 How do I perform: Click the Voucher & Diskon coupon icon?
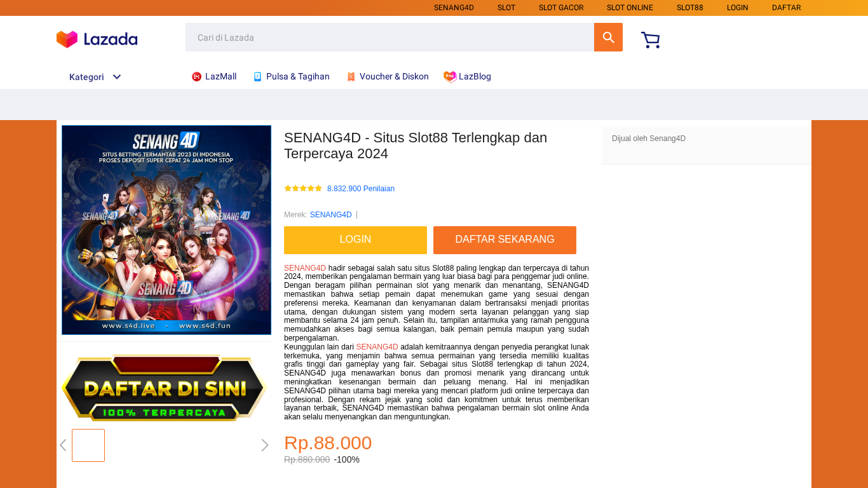click(351, 77)
